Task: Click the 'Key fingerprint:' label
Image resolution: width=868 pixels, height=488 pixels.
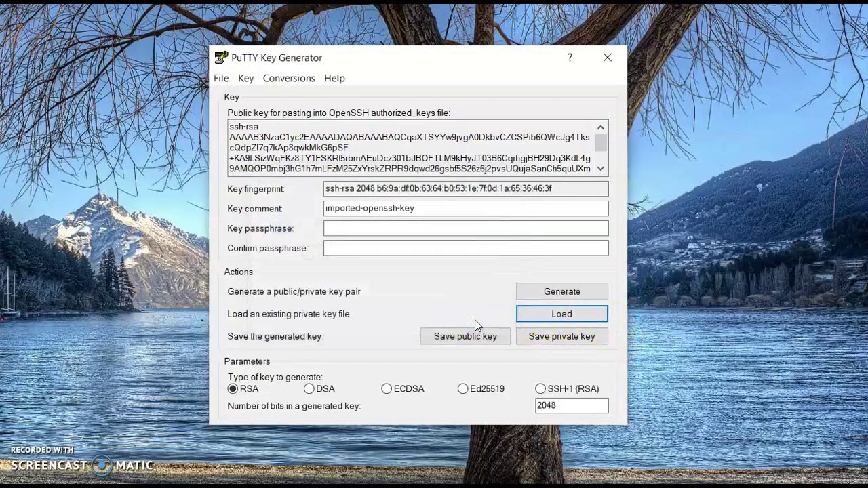Action: point(256,189)
